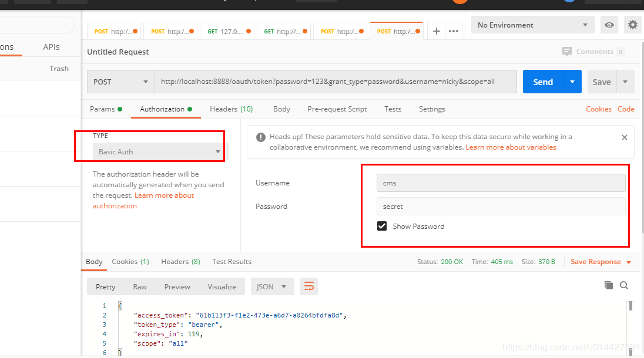
Task: Expand the POST method dropdown
Action: (121, 82)
